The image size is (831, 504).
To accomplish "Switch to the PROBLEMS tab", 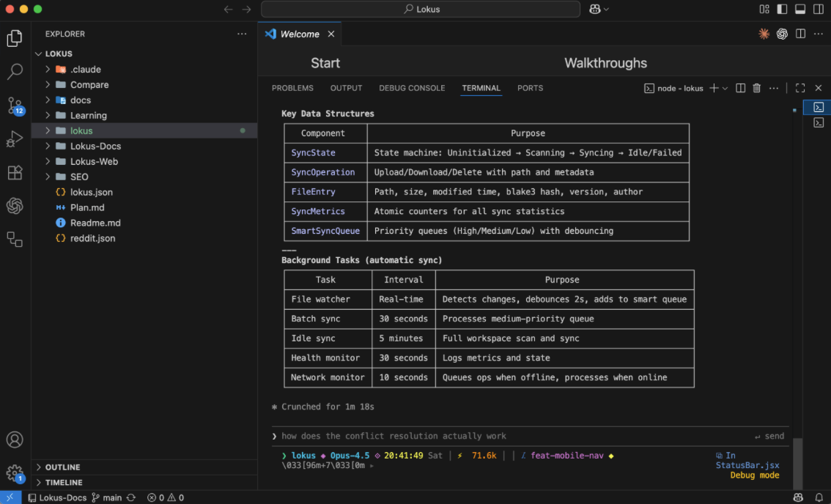I will [292, 88].
